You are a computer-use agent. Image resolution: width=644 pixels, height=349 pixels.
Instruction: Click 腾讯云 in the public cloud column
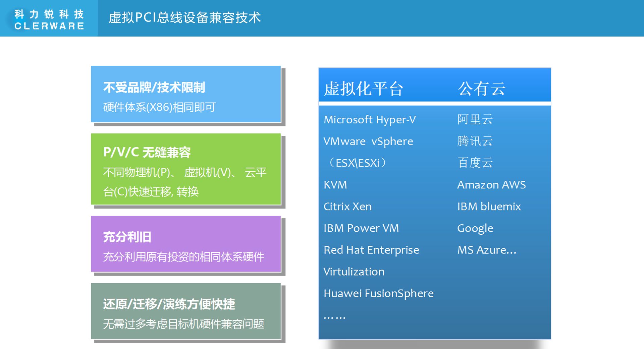(x=475, y=141)
